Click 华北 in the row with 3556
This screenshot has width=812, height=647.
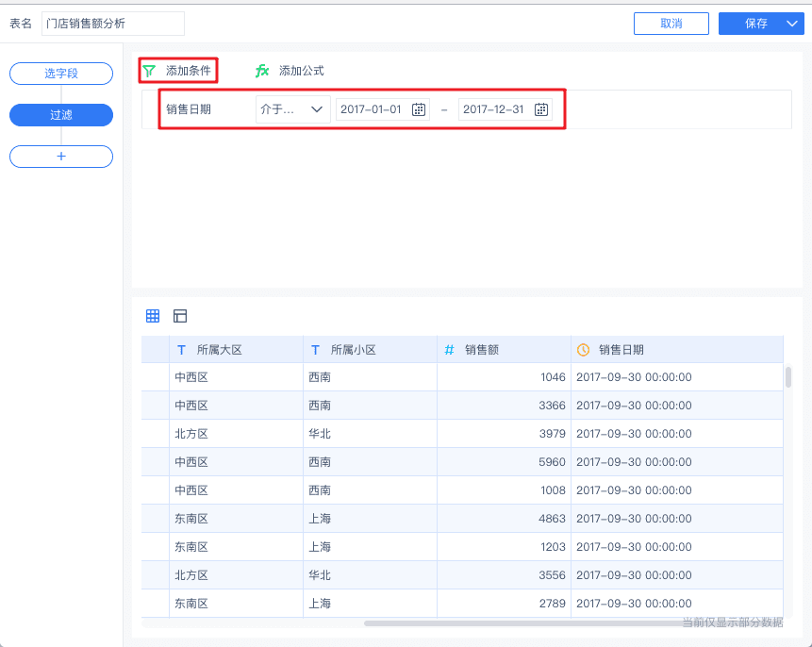(x=320, y=575)
